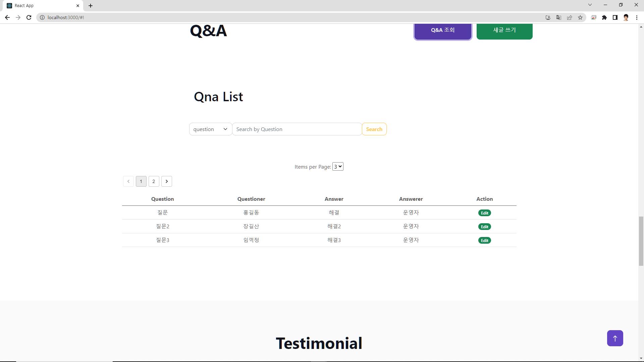
Task: Go to pagination page 2
Action: point(154,181)
